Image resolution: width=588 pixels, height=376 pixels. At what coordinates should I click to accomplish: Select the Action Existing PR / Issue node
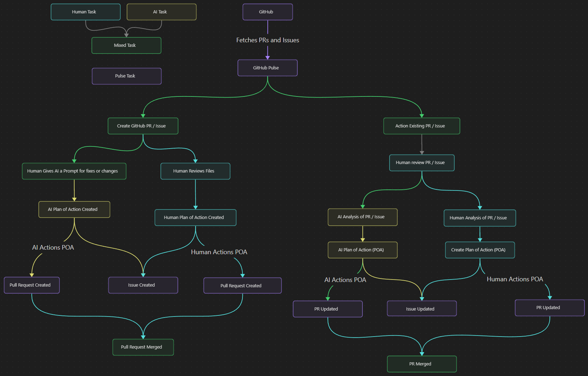point(422,126)
